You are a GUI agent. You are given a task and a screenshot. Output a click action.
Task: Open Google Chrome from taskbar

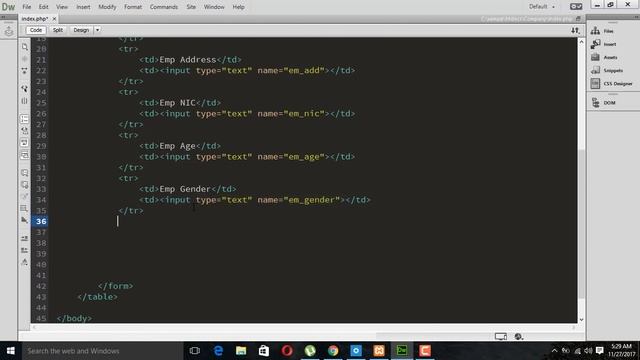click(333, 351)
